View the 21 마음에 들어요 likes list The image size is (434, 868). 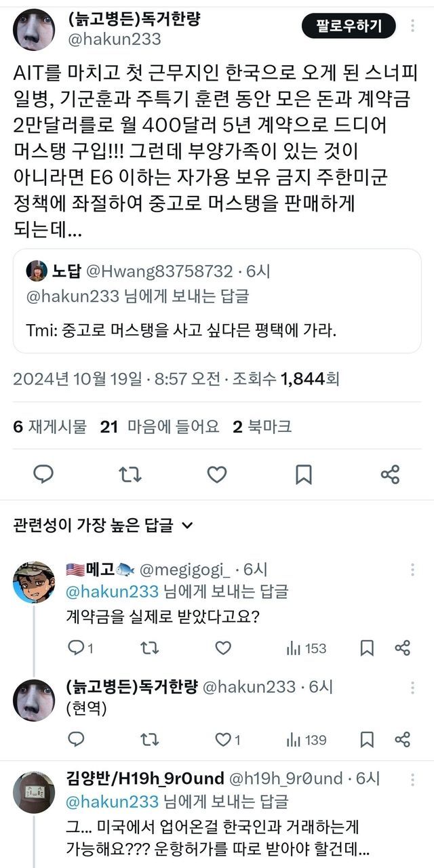159,427
